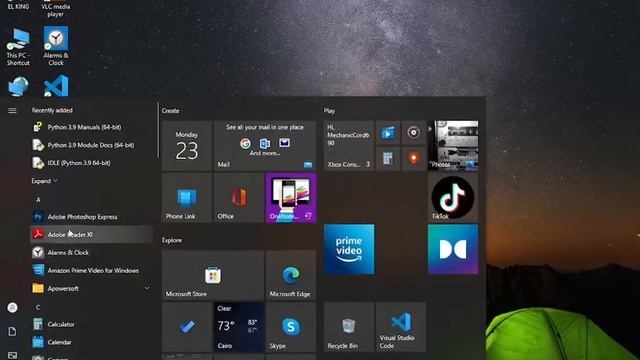Select the globe desktop icon below This PC
The width and height of the screenshot is (640, 360).
tap(18, 86)
